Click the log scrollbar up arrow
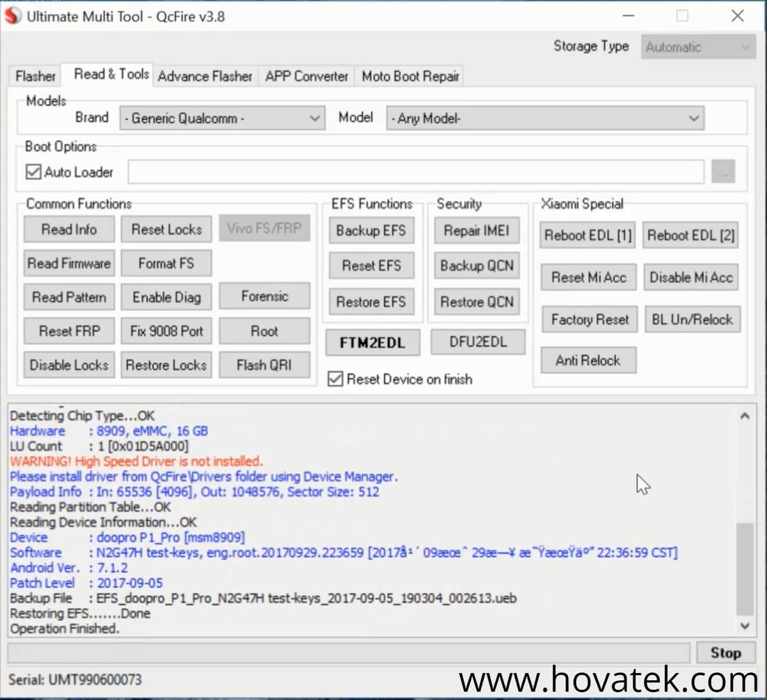The width and height of the screenshot is (767, 700). [x=745, y=416]
